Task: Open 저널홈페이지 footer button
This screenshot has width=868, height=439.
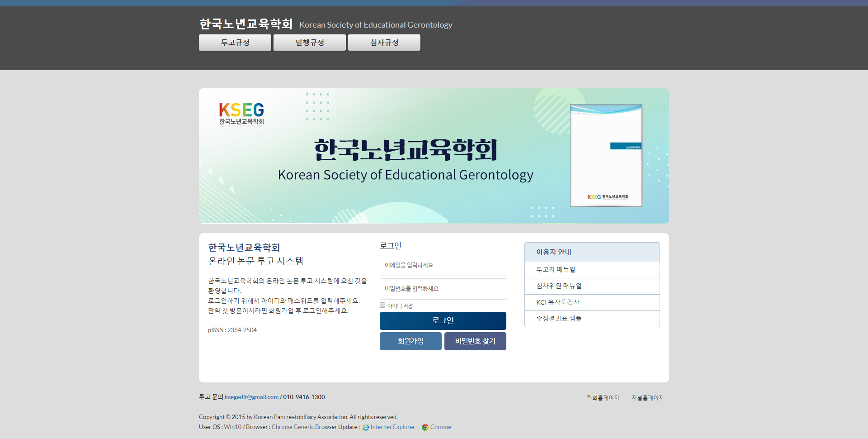Action: pos(647,398)
